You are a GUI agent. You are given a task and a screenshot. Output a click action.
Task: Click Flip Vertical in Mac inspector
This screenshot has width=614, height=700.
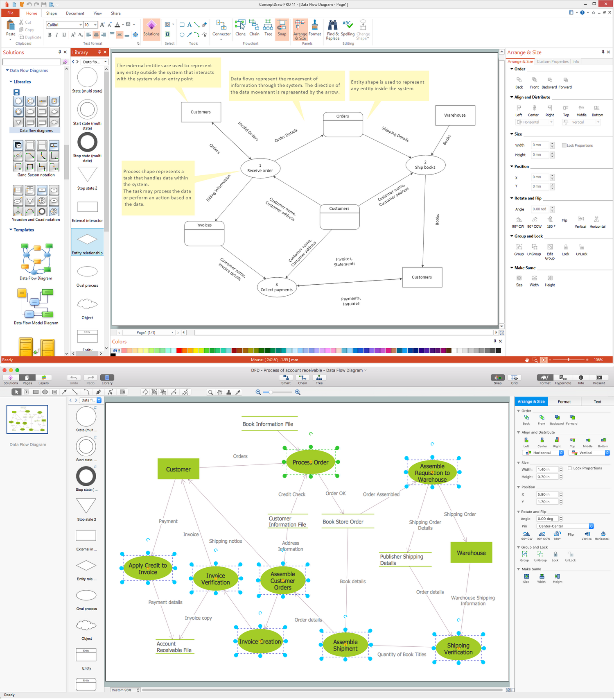pyautogui.click(x=587, y=536)
